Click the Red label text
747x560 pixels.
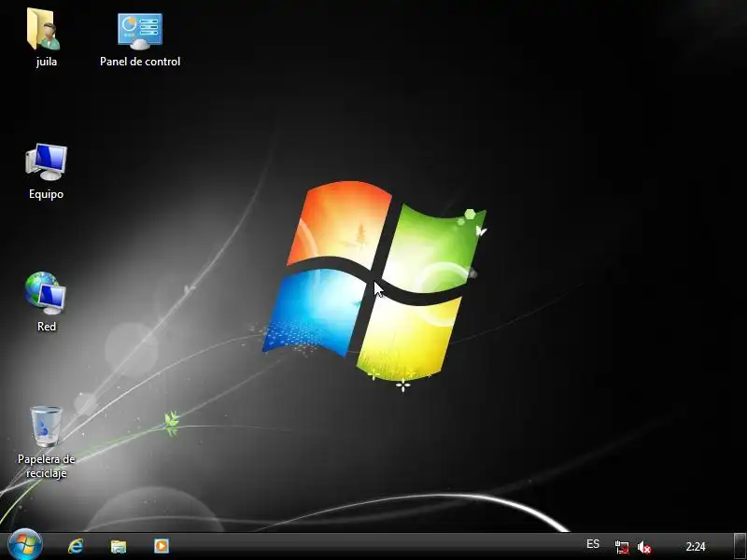(x=46, y=327)
